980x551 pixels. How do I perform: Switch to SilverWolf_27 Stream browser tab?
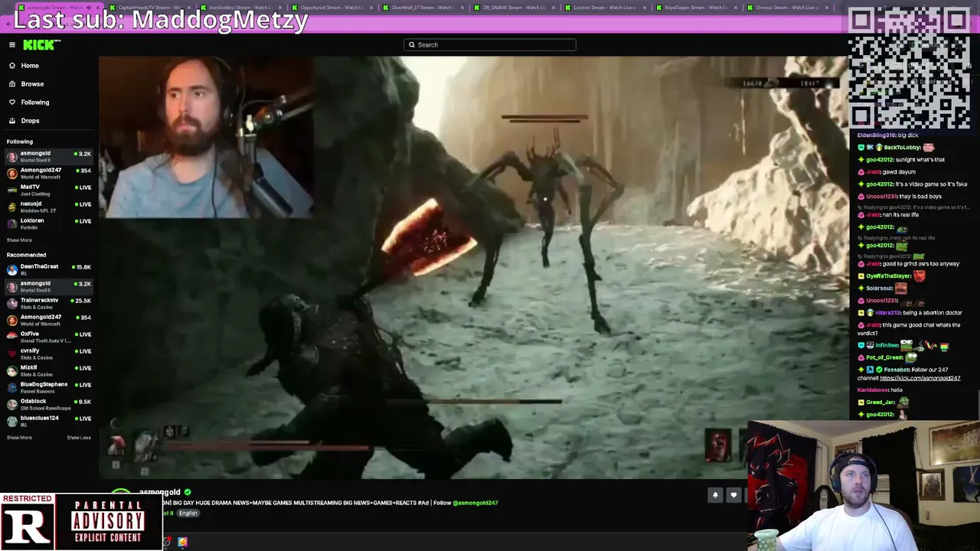click(423, 8)
